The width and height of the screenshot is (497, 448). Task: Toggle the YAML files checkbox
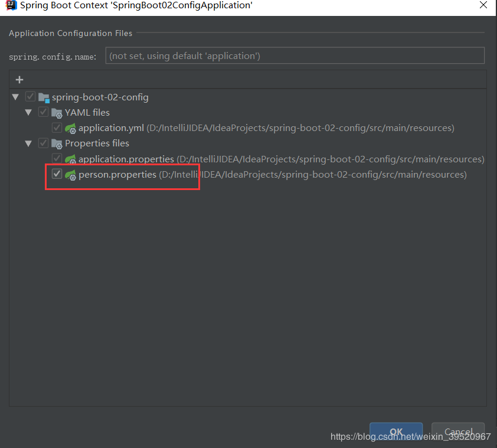coord(43,112)
